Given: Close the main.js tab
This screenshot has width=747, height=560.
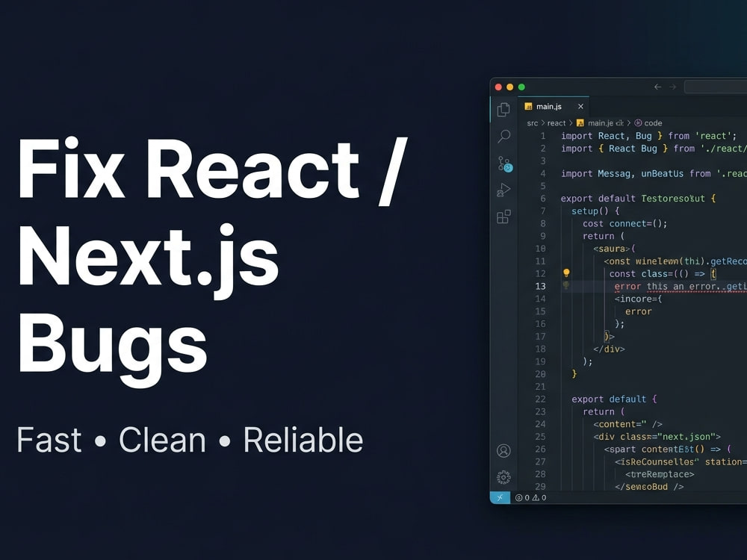Looking at the screenshot, I should pos(580,106).
